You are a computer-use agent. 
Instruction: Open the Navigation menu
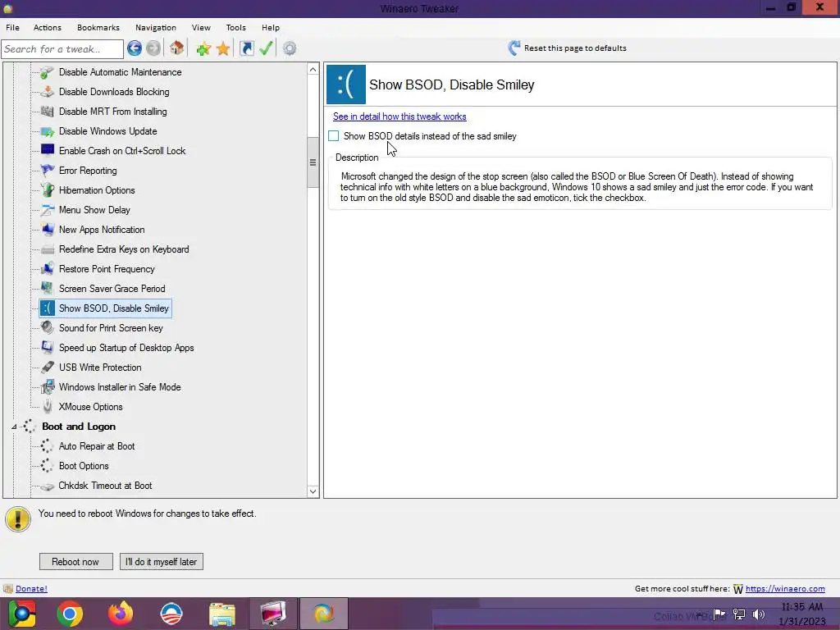pos(155,27)
